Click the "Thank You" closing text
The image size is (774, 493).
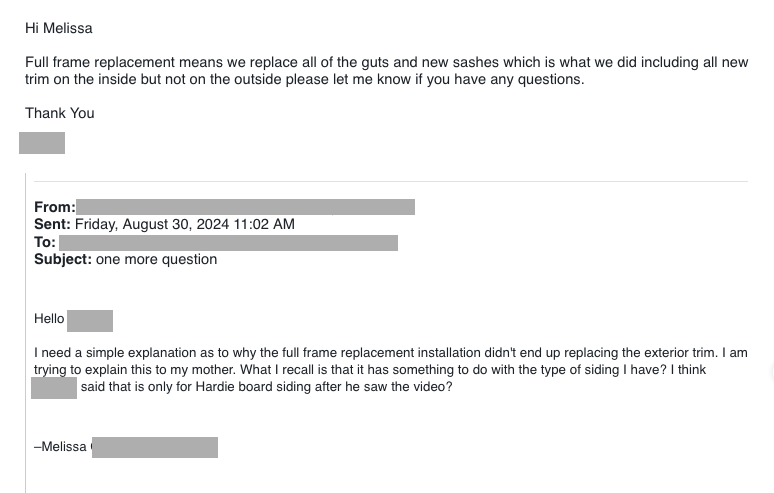[60, 113]
